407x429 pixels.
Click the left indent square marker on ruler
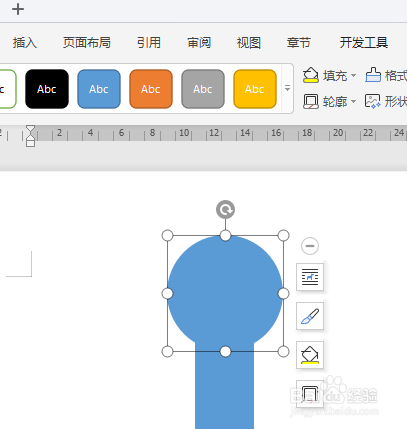(30, 143)
